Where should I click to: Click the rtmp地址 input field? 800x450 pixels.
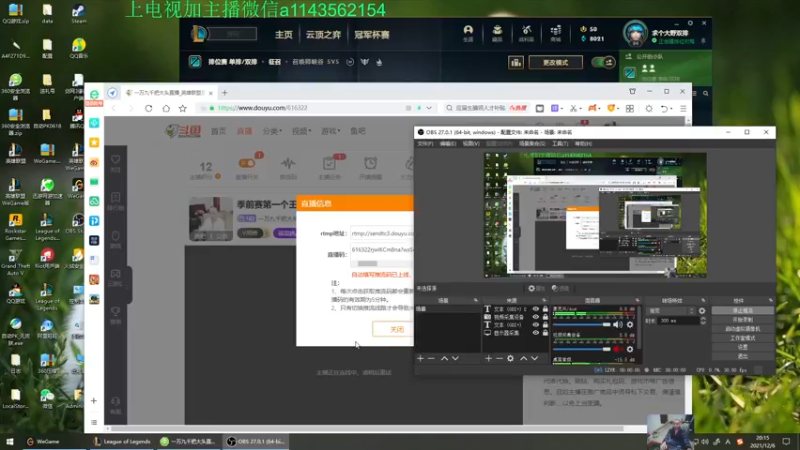(382, 233)
